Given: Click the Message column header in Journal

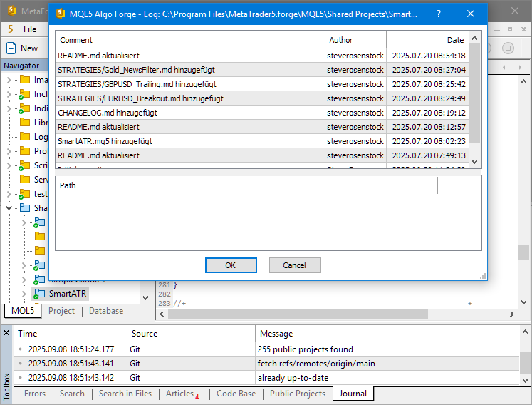Looking at the screenshot, I should click(x=387, y=334).
